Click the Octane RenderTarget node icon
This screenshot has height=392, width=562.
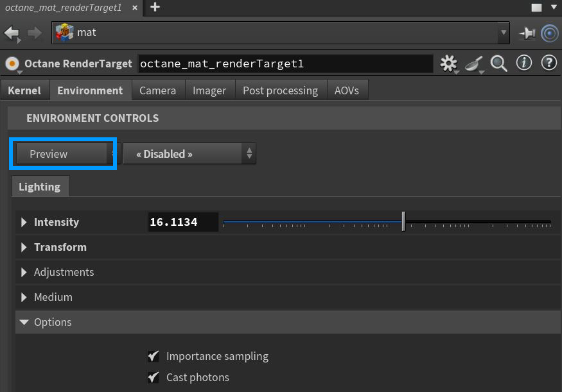[12, 64]
